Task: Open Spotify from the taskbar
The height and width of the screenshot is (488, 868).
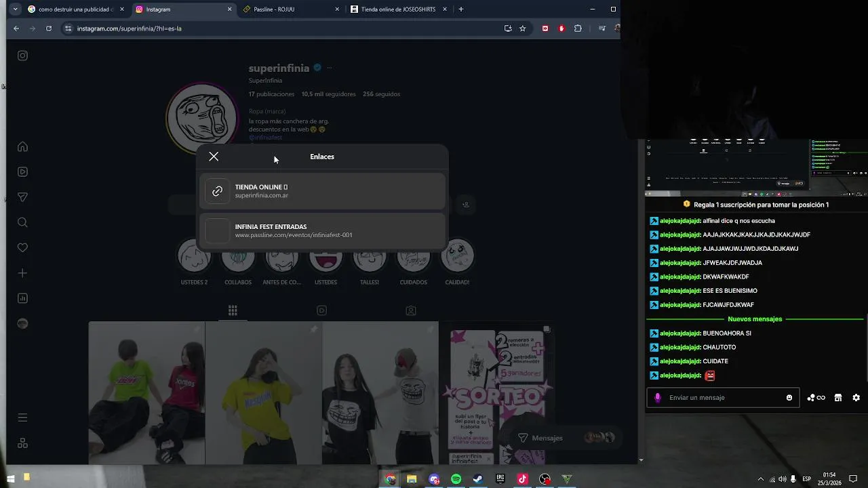Action: tap(456, 479)
